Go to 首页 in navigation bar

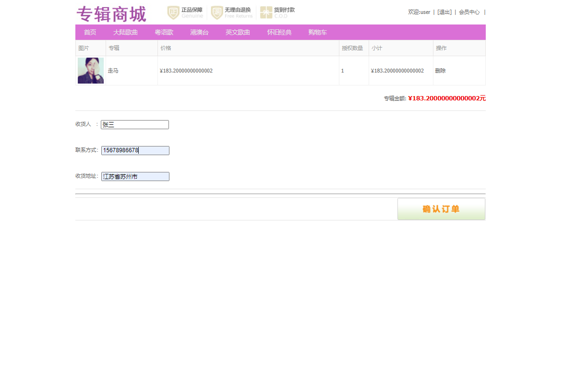coord(90,32)
